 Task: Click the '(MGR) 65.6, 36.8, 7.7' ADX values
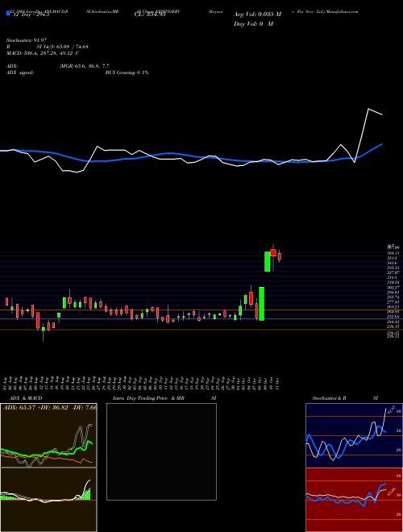click(84, 66)
